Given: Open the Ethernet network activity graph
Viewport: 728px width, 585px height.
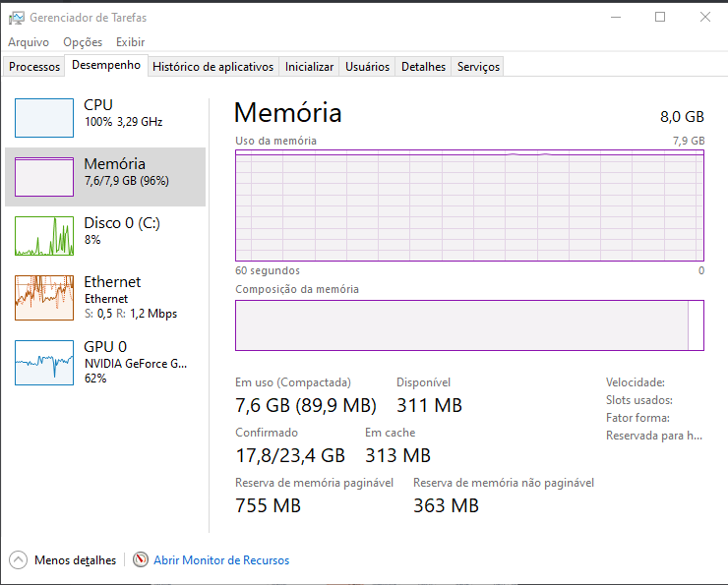Looking at the screenshot, I should (x=44, y=297).
